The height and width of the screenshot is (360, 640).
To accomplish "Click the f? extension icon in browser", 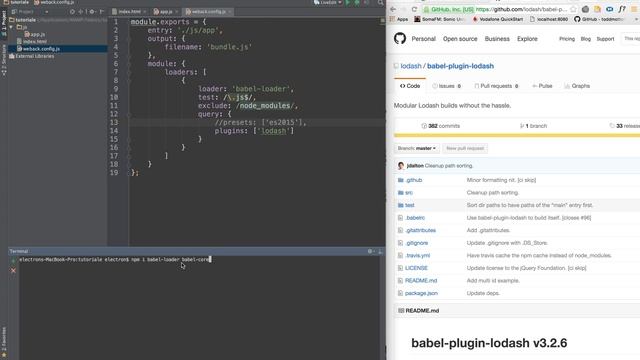I will (x=622, y=9).
